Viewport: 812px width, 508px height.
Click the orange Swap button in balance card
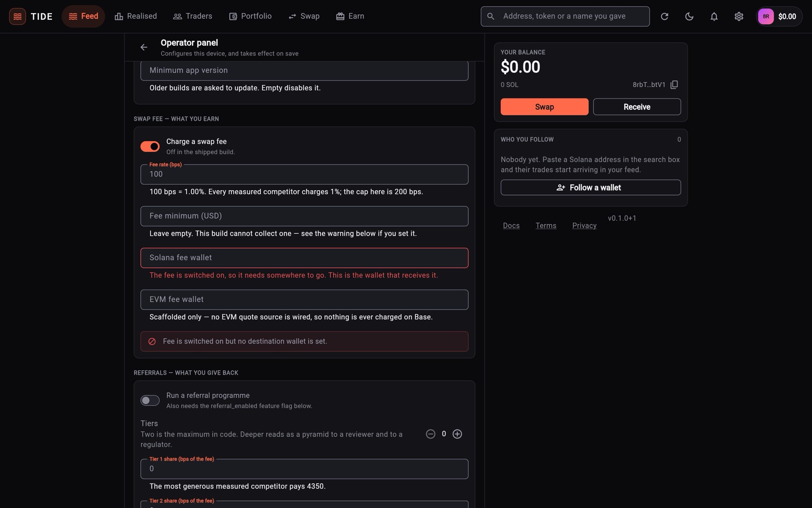(x=544, y=107)
